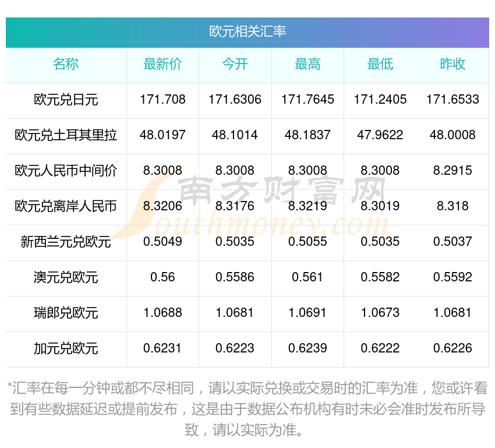Screen dimensions: 495x448
Task: Select the 最低 column header
Action: click(x=380, y=64)
